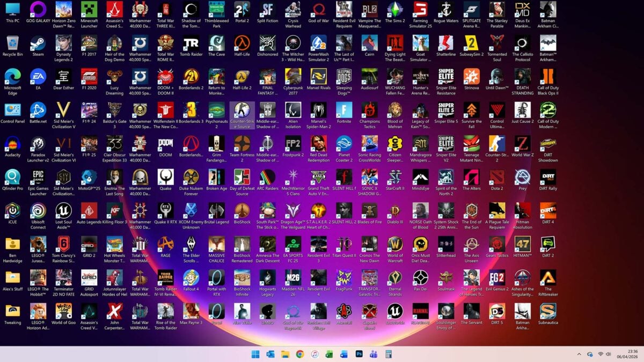This screenshot has width=644, height=362.
Task: Open Photoshop from the taskbar
Action: click(x=358, y=354)
